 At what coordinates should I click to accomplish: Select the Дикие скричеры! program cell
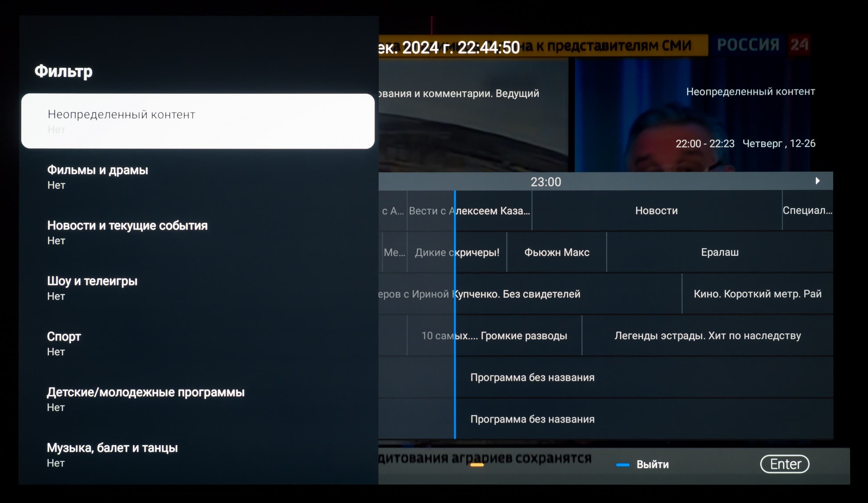point(457,252)
